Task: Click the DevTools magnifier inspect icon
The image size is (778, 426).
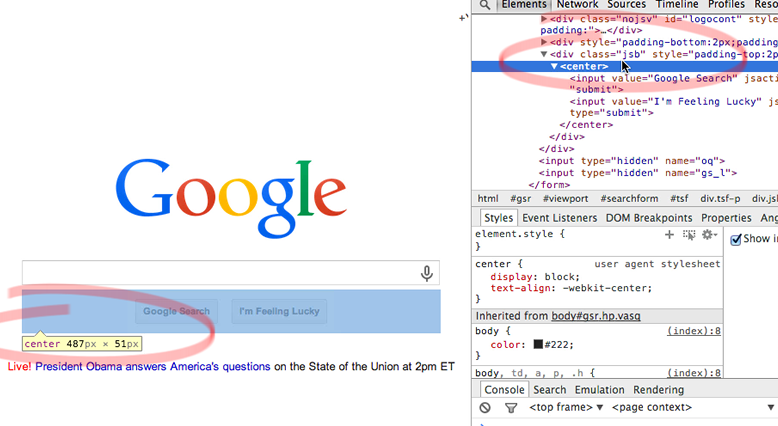Action: (485, 5)
